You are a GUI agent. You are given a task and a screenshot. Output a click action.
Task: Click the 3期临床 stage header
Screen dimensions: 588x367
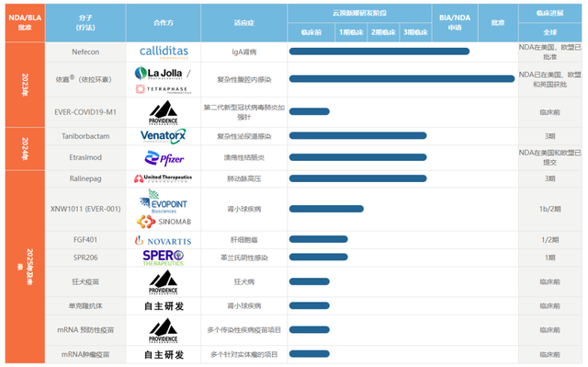click(415, 32)
